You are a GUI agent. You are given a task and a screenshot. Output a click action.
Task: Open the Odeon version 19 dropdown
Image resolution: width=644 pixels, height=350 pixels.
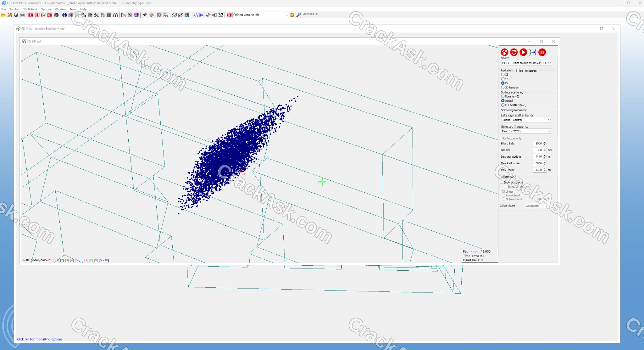point(260,15)
